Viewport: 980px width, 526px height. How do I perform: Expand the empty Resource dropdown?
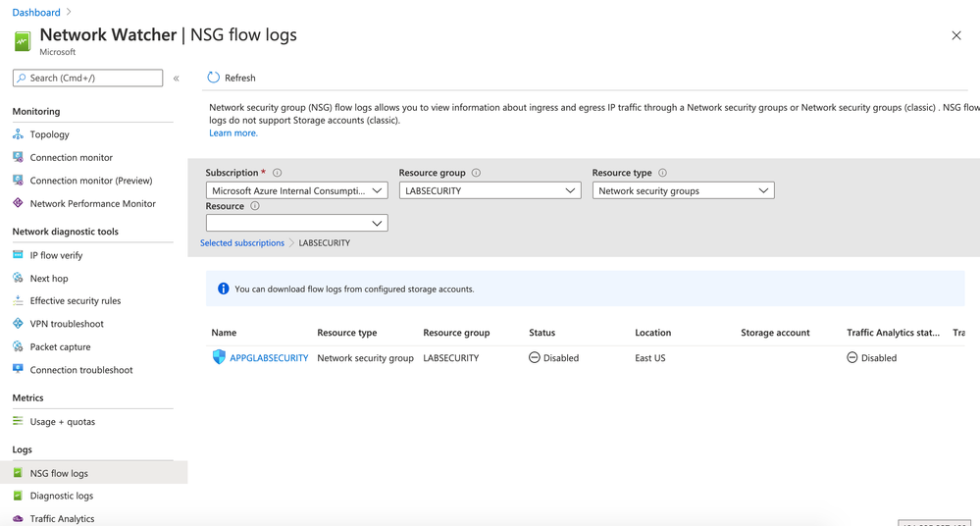point(296,223)
